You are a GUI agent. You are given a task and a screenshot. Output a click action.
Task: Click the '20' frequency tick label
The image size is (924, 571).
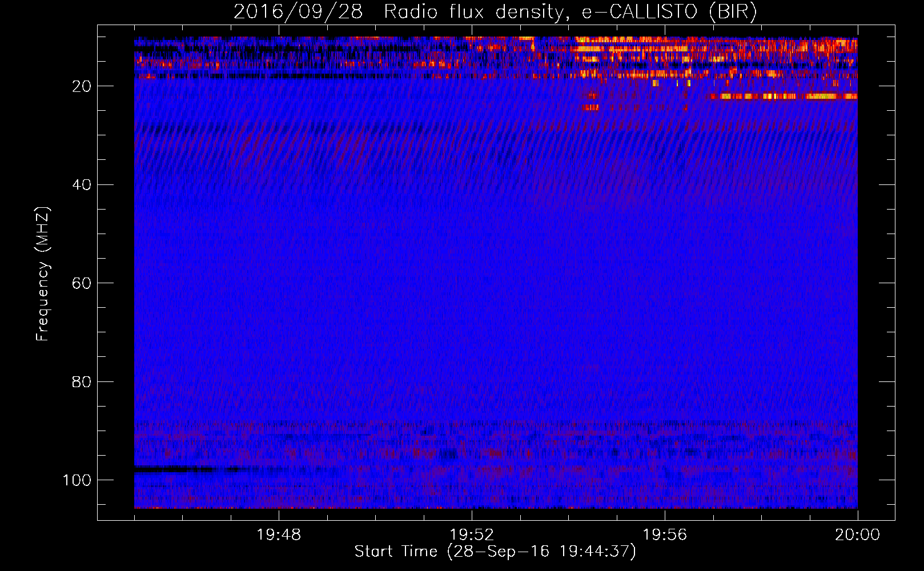82,86
